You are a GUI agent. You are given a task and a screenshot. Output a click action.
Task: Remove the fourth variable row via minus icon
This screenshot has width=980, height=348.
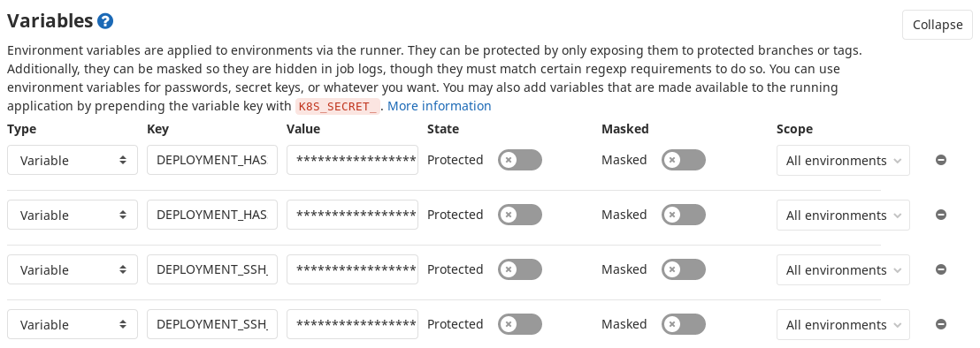[x=940, y=324]
